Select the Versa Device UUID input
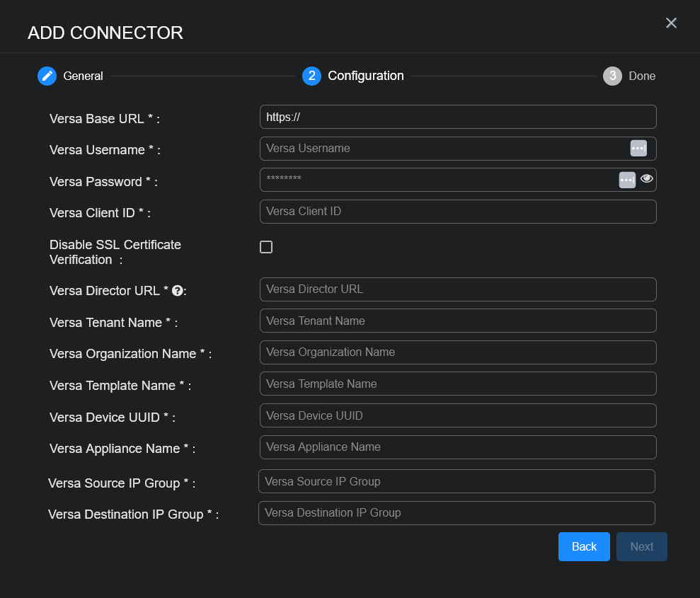The width and height of the screenshot is (700, 598). pyautogui.click(x=457, y=415)
